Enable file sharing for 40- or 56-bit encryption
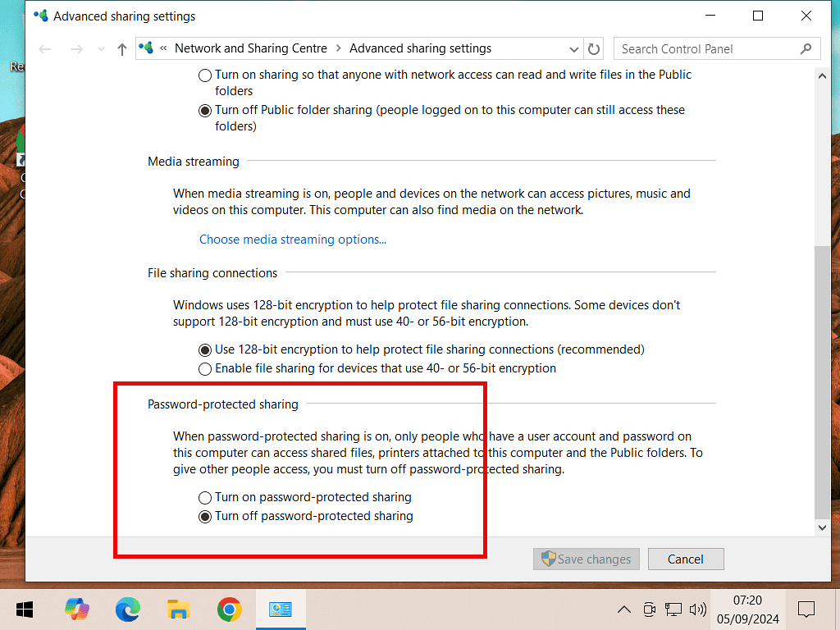Viewport: 840px width, 630px height. pos(205,368)
